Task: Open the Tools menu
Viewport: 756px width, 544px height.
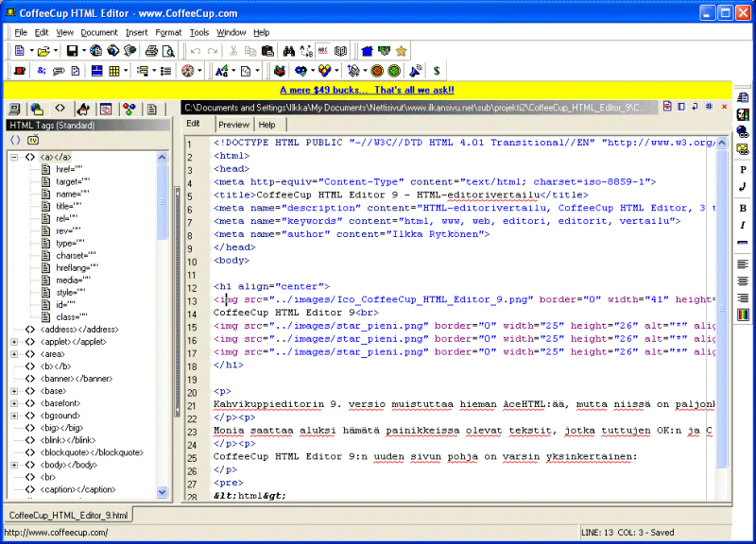Action: pyautogui.click(x=199, y=32)
